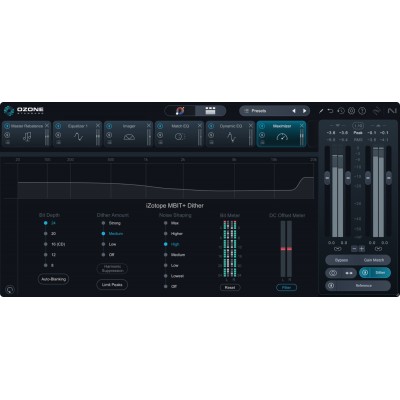Remove the Dynamic EQ module
Image resolution: width=400 pixels, height=400 pixels.
(x=251, y=126)
